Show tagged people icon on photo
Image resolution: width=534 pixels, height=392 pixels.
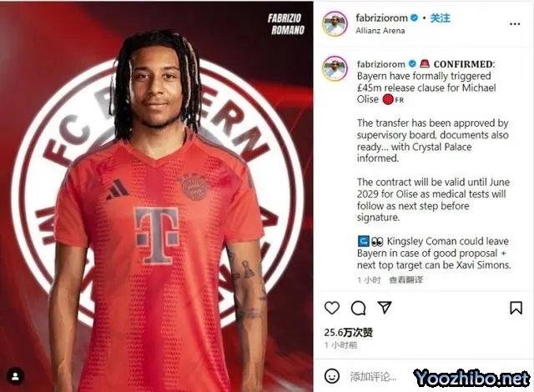[x=15, y=376]
